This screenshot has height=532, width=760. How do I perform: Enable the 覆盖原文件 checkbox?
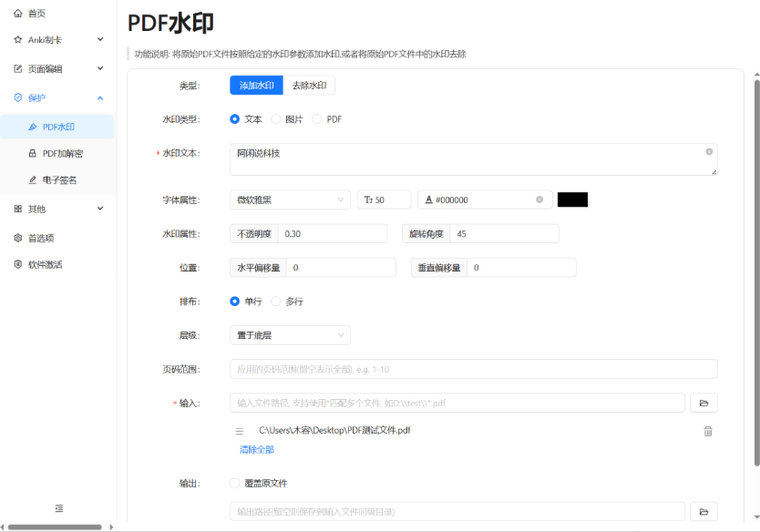[234, 483]
